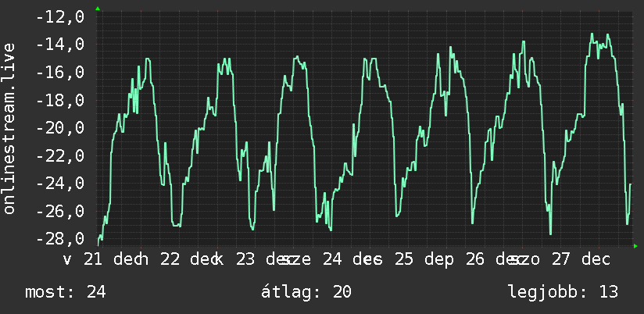Viewport: 644px width, 314px height.
Task: Click the vertical onlinestream.live axis title
Action: (9, 128)
